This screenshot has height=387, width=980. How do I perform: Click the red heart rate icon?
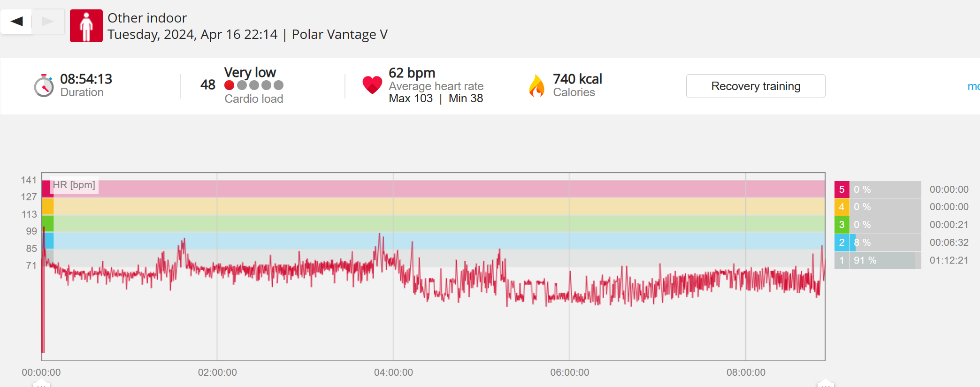point(372,85)
